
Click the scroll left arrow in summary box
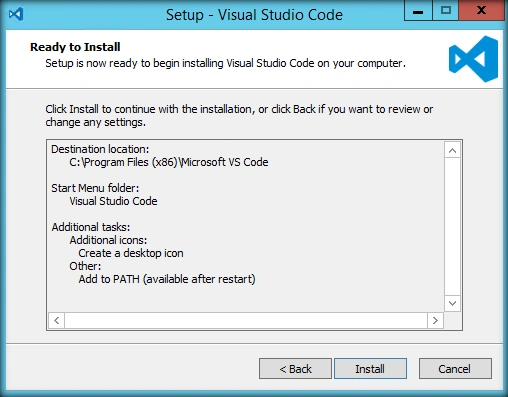pos(57,320)
